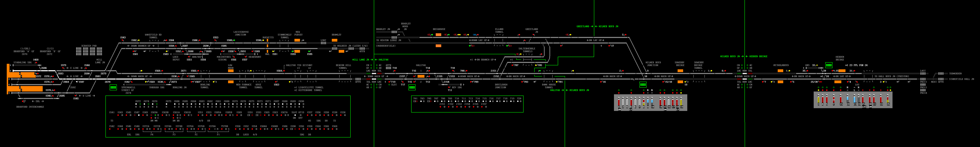Click the BRADFORD INTERCHANGE label
Viewport: 980px width, 147px height.
30,107
